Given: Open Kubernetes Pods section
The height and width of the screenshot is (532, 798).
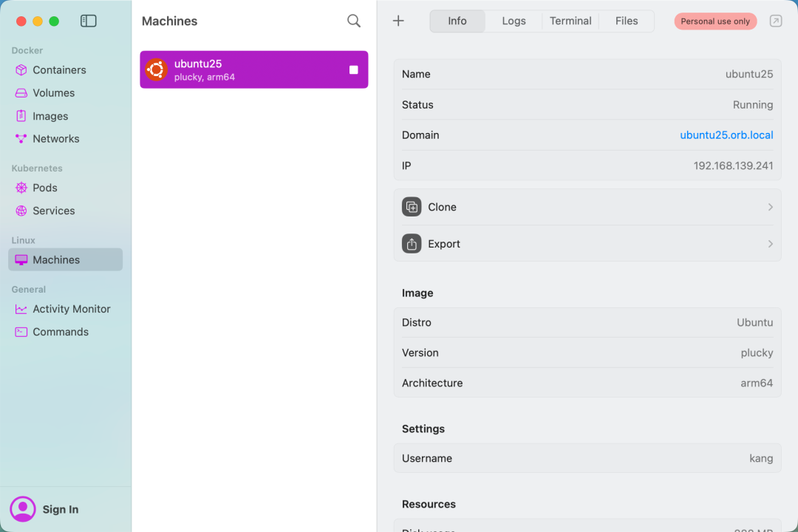Looking at the screenshot, I should tap(44, 188).
